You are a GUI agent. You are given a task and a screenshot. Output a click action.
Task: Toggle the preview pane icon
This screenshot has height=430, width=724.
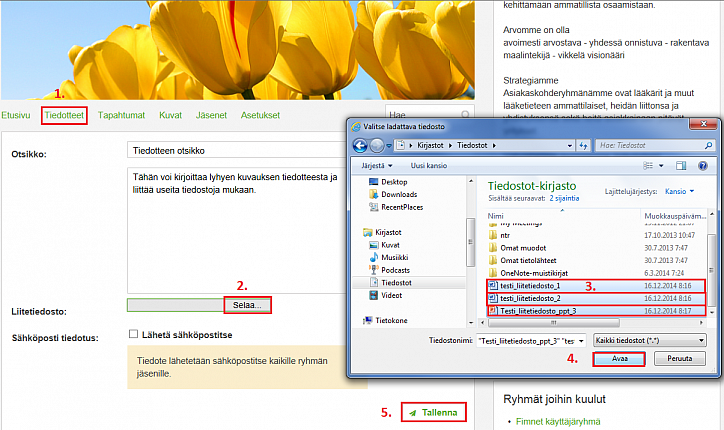(681, 166)
